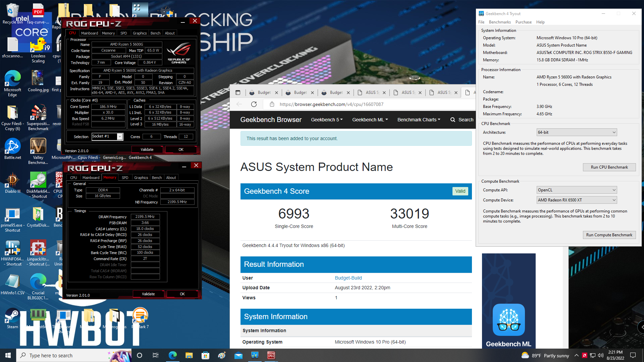Image resolution: width=644 pixels, height=362 pixels.
Task: Open HWInfo1.CSV file on desktop
Action: point(12,284)
